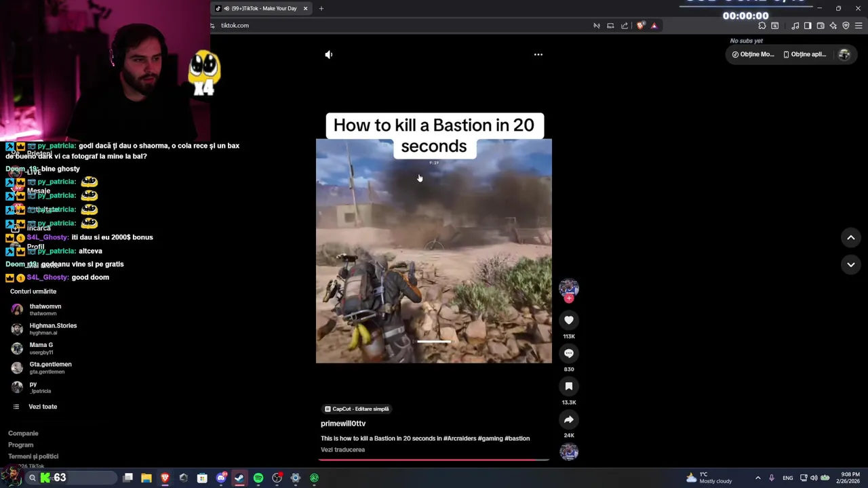
Task: Click Obține Mo... button in header
Action: tap(753, 54)
